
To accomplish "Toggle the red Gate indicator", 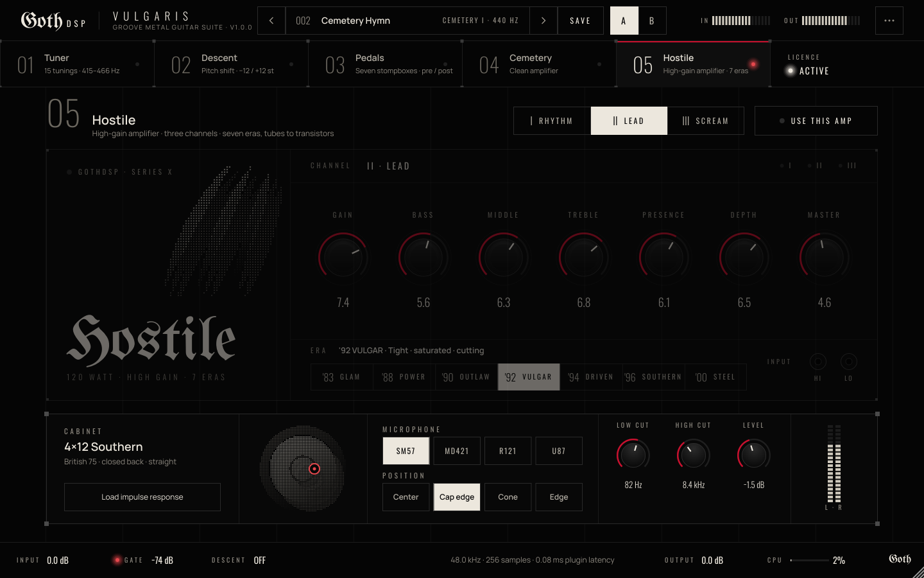I will [117, 560].
